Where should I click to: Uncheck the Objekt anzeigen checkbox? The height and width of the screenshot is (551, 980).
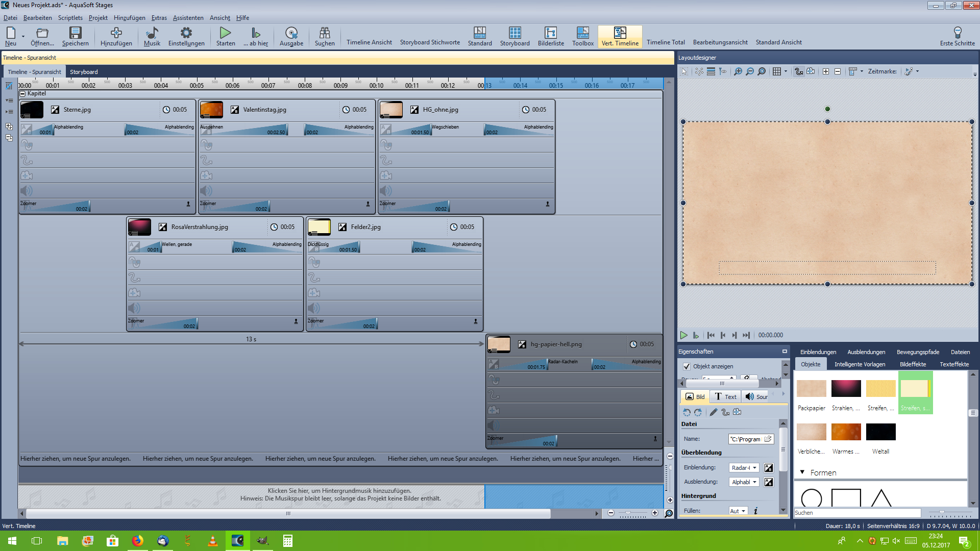687,366
